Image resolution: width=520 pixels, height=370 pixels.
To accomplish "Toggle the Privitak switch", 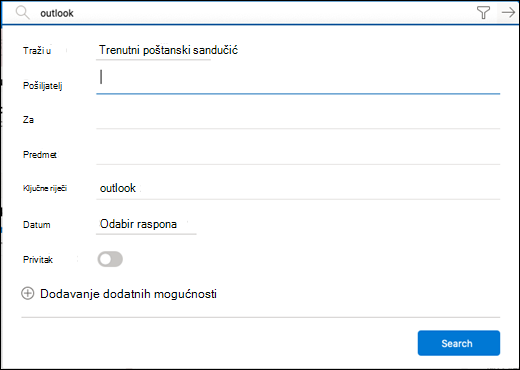I will pos(110,259).
